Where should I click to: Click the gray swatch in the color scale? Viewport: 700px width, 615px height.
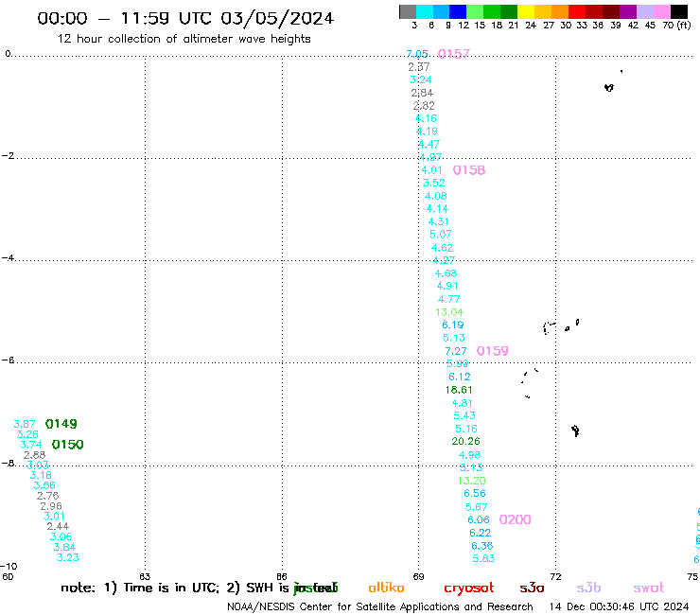pyautogui.click(x=408, y=11)
